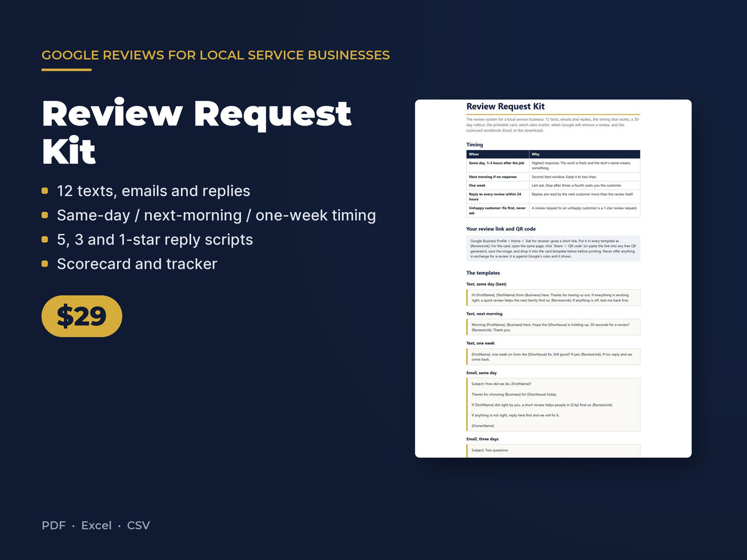Click the 'CSV' format label

click(x=139, y=525)
